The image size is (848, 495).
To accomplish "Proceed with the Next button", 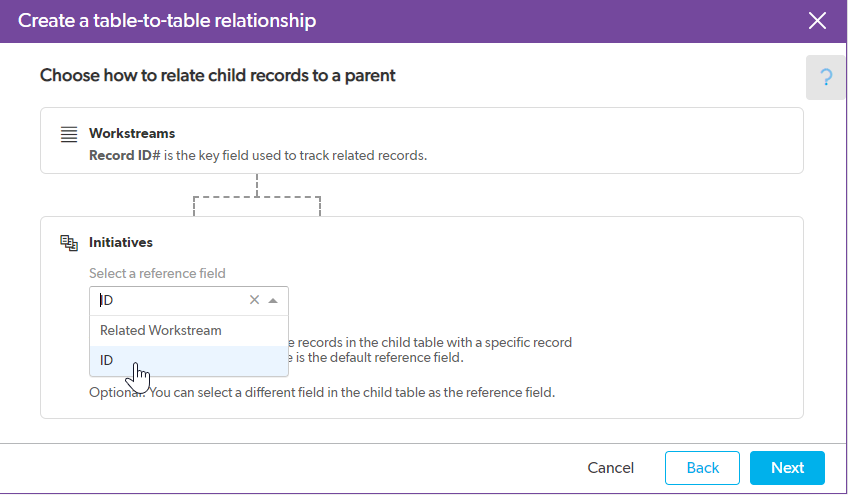I will pos(787,467).
